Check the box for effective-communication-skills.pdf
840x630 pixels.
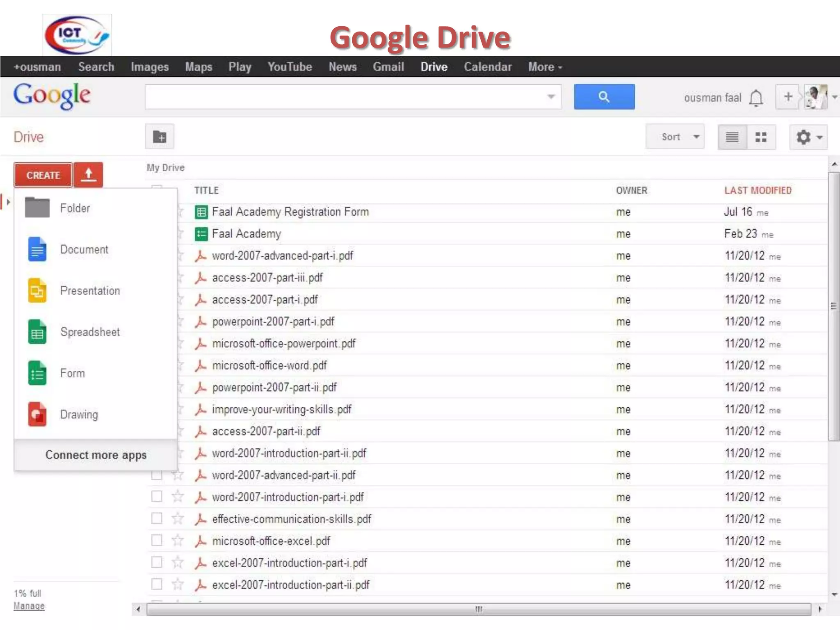[157, 518]
